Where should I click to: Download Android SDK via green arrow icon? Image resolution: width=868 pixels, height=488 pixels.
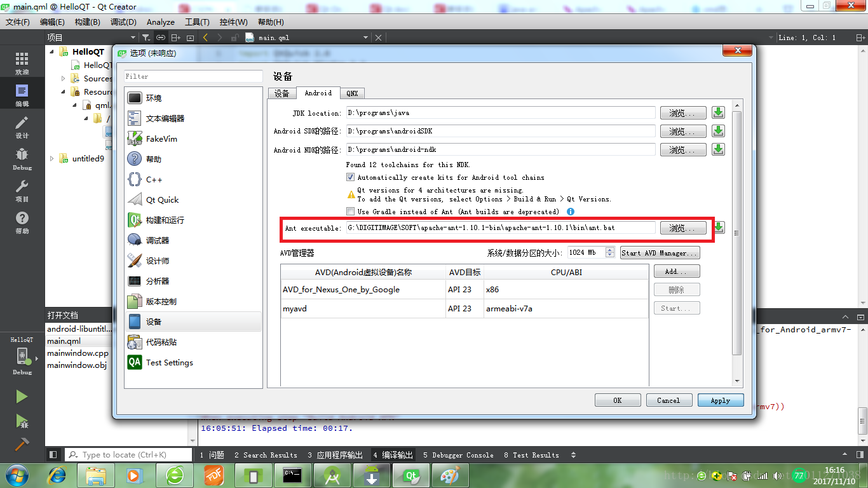pos(718,132)
